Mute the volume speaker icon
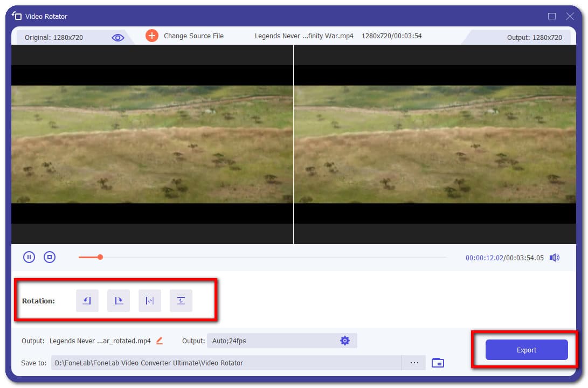Viewport: 588px width, 388px height. click(x=554, y=258)
